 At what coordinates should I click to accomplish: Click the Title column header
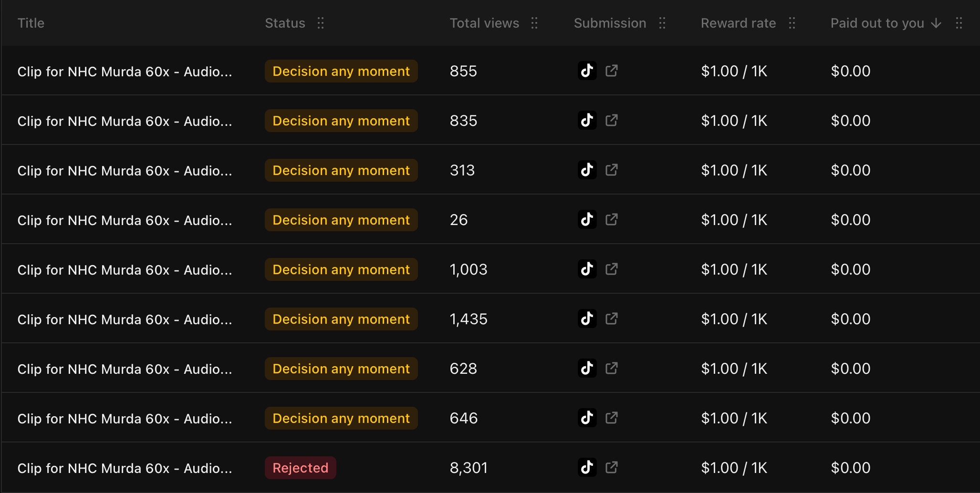[x=31, y=23]
